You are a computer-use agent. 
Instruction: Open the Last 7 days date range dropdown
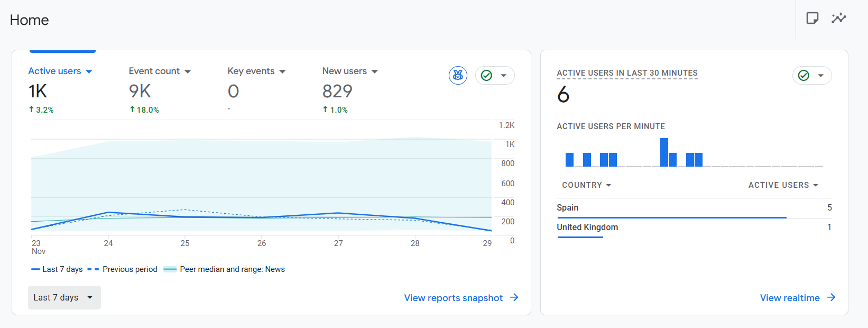pos(64,298)
